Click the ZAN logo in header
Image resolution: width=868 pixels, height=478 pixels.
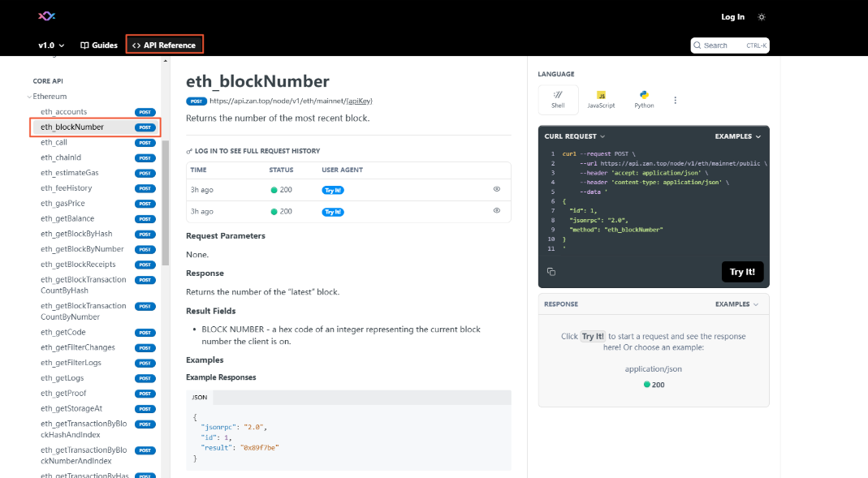(x=48, y=16)
